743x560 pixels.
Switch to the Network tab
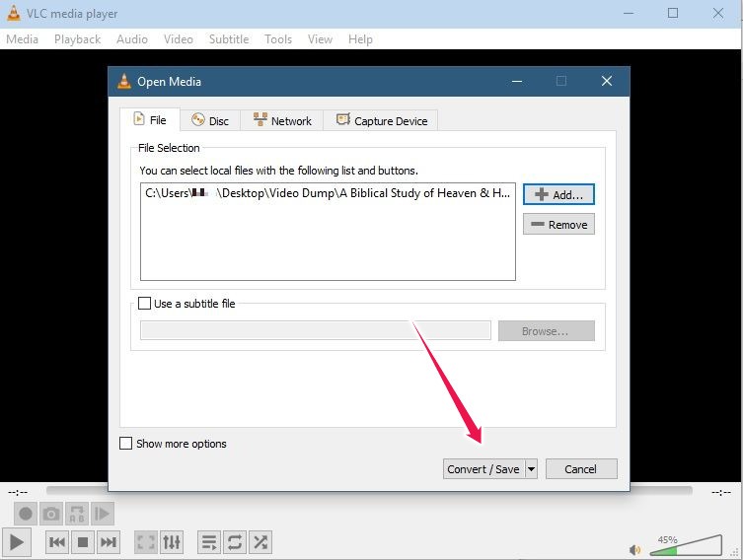coord(282,120)
